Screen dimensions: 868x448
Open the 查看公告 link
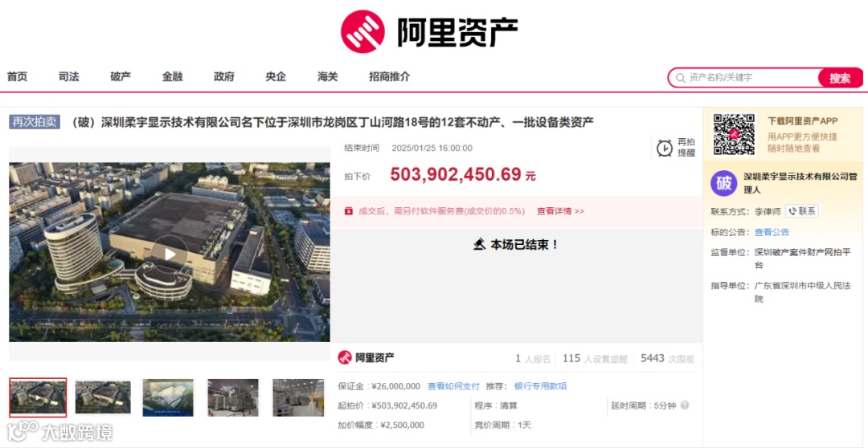[x=772, y=232]
